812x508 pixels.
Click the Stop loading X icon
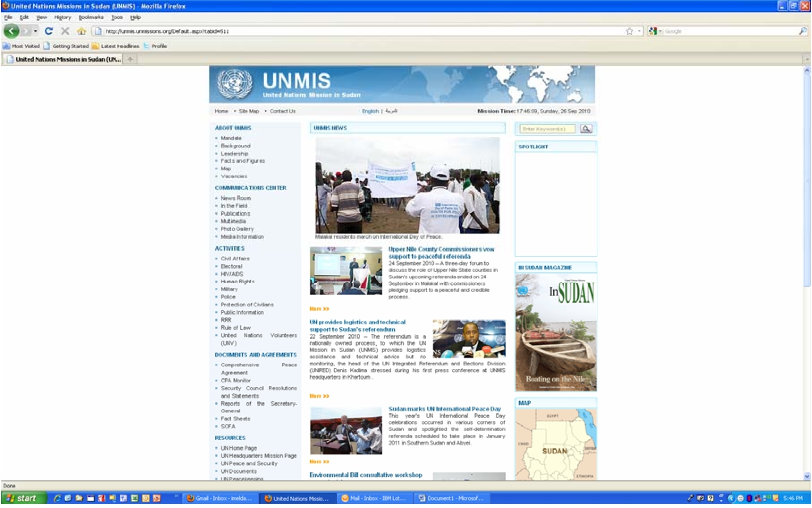tap(65, 31)
